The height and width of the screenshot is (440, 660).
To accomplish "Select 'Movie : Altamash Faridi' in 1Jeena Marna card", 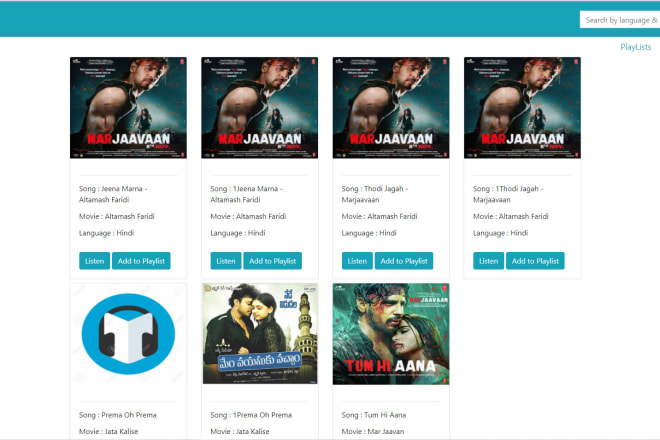I will 248,216.
